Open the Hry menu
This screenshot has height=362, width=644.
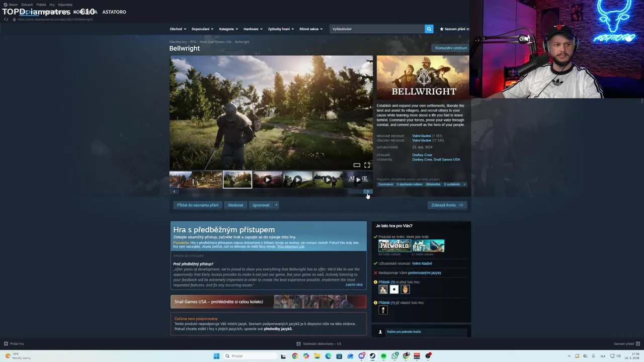coord(52,5)
